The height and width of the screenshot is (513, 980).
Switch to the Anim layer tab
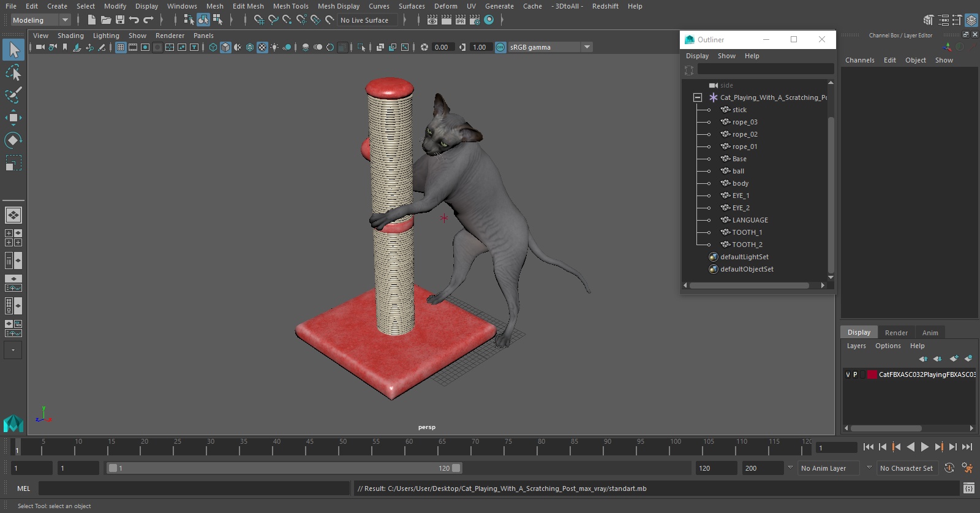[x=930, y=333]
